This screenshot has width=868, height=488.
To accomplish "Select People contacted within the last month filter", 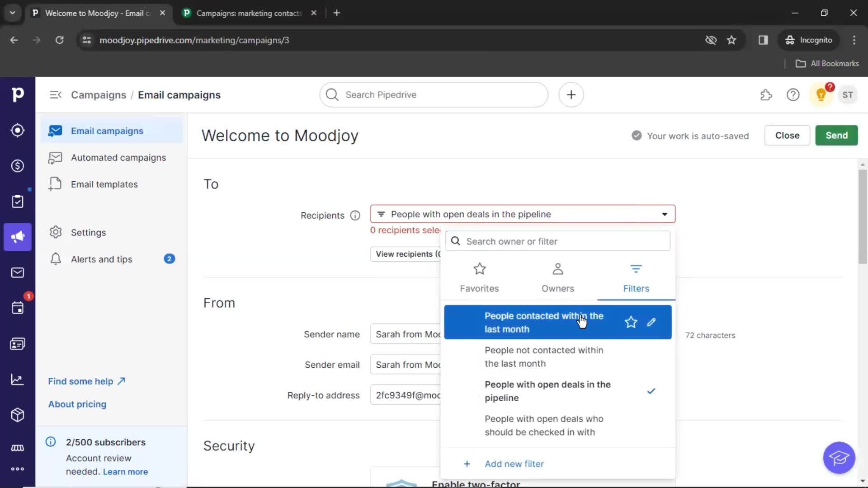I will pos(544,322).
